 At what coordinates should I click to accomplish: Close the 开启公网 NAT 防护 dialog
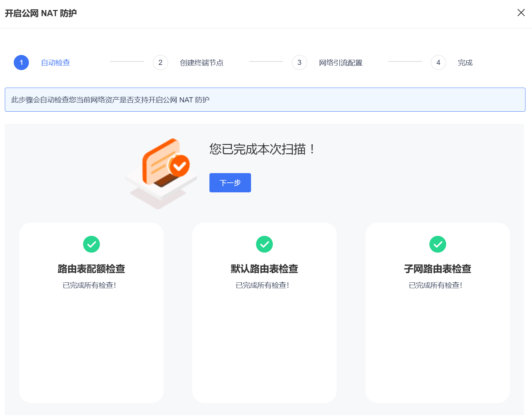coord(521,13)
